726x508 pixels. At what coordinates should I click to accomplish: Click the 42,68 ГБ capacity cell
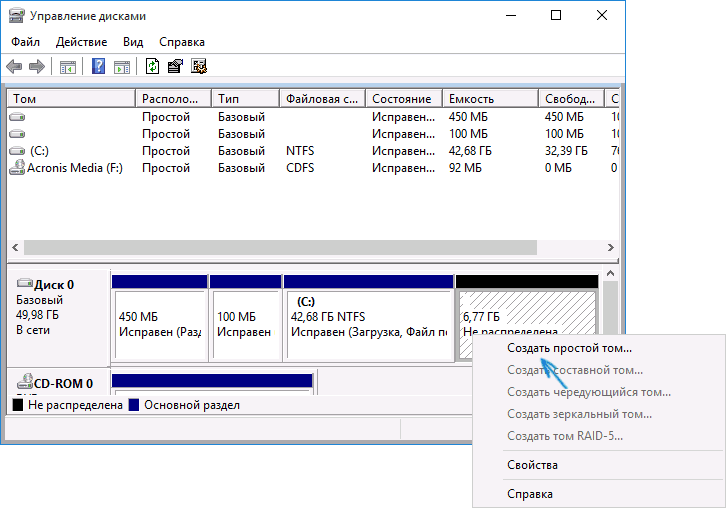(x=470, y=151)
